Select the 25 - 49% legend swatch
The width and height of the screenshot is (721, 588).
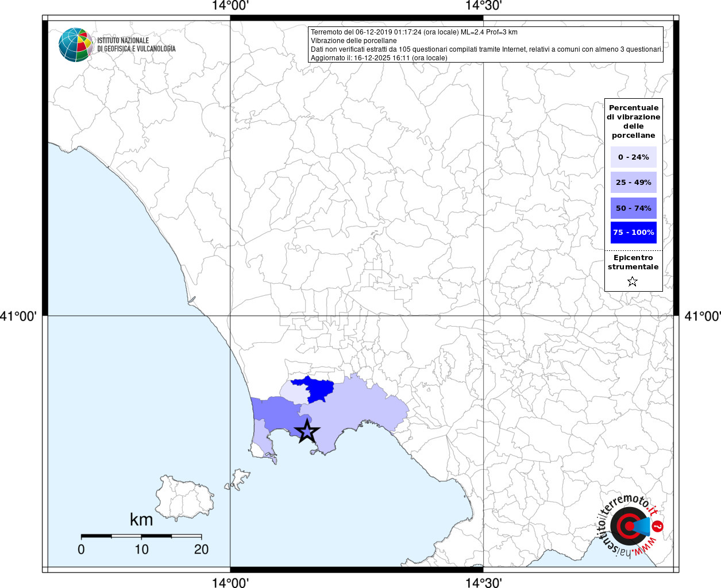click(x=634, y=182)
